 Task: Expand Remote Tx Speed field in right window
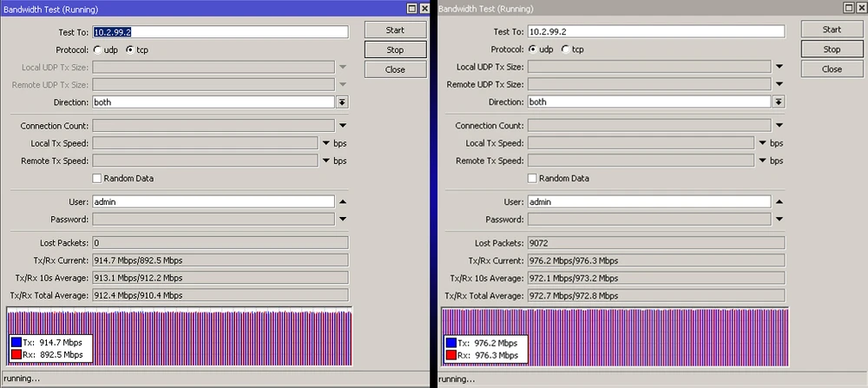pos(762,161)
